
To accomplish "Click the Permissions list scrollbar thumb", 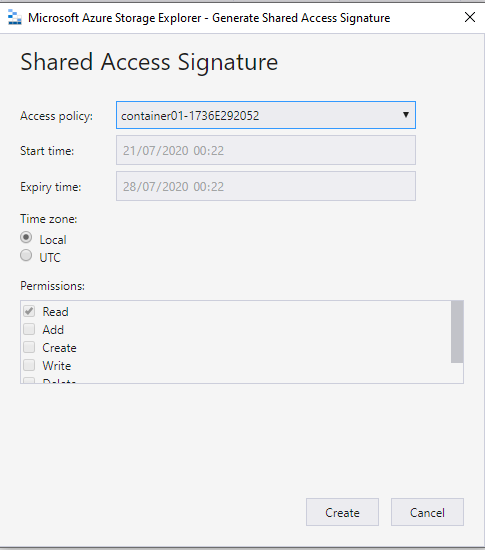I will pyautogui.click(x=457, y=332).
